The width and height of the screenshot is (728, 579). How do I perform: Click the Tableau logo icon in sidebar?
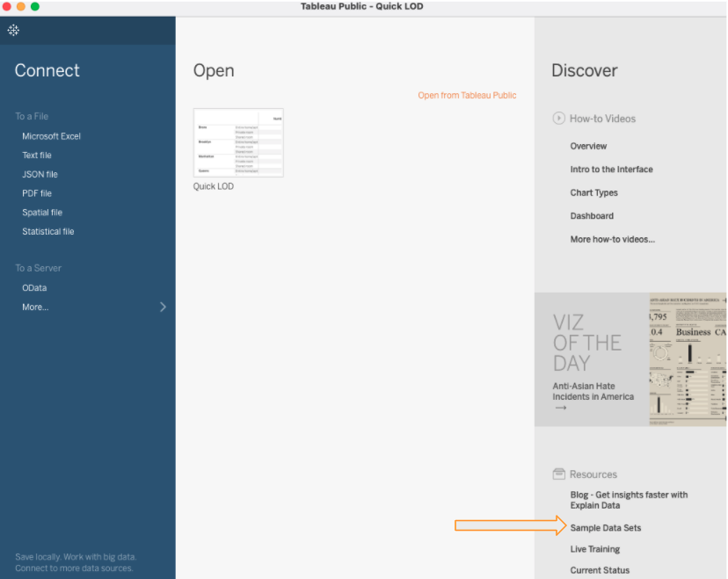[13, 31]
